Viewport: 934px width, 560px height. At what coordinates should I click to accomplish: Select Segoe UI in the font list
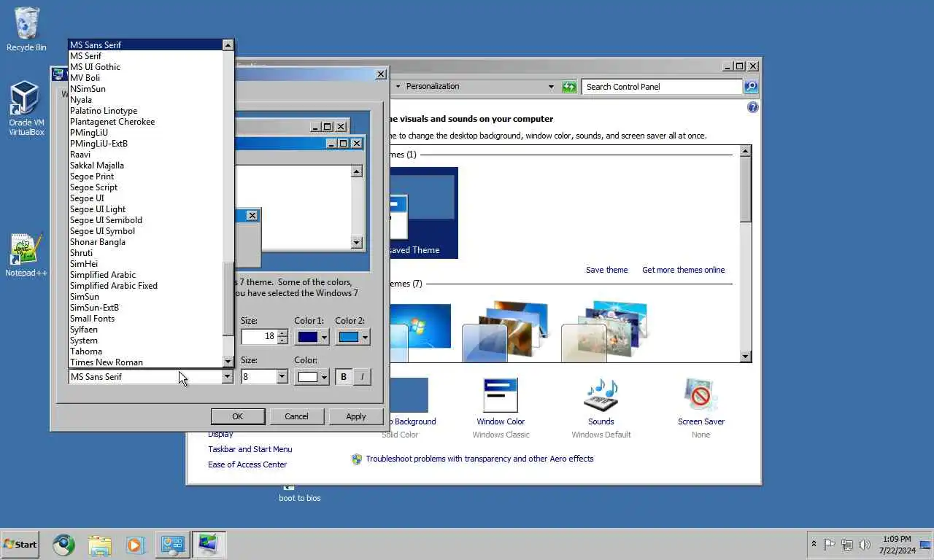(145, 198)
